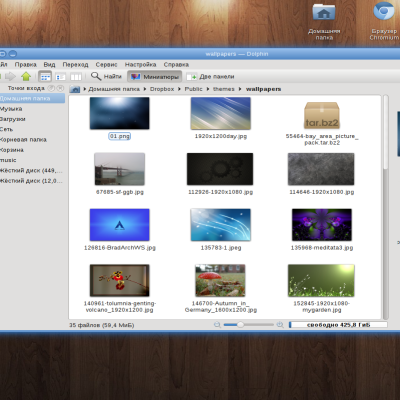Select Домашняя папка in Places panel
The height and width of the screenshot is (400, 400).
click(32, 98)
